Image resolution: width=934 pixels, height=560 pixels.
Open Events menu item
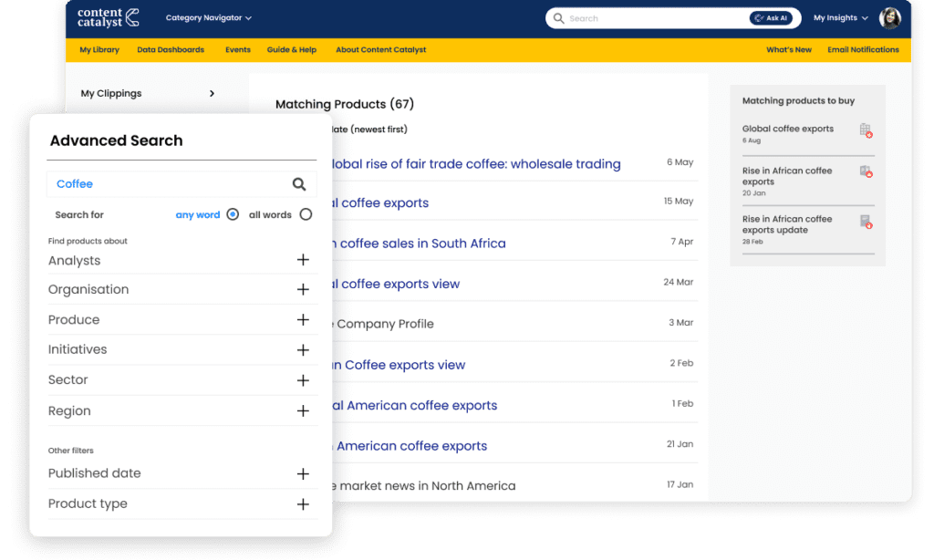pos(238,50)
